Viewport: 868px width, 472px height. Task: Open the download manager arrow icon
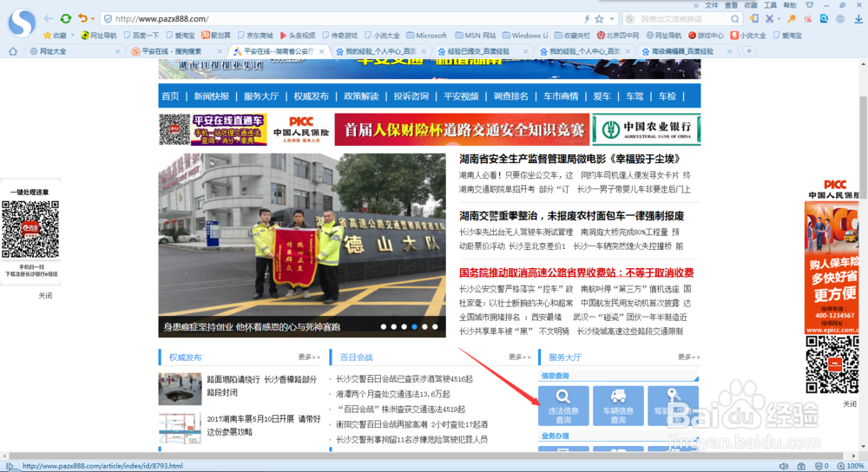coord(858,19)
